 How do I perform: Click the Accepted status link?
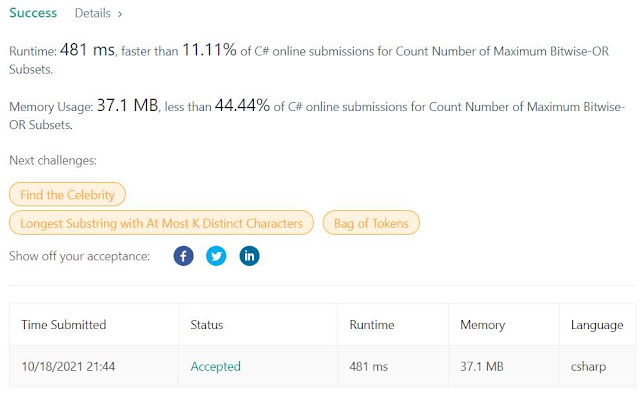coord(216,366)
